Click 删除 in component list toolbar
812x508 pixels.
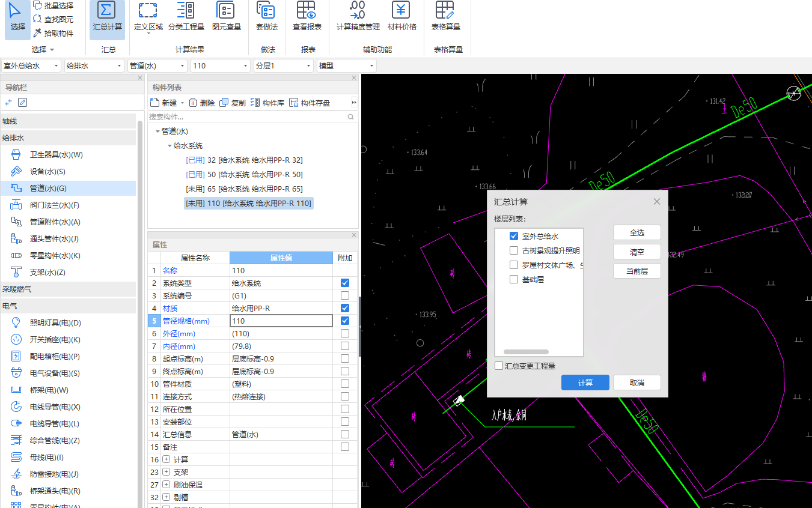[201, 103]
